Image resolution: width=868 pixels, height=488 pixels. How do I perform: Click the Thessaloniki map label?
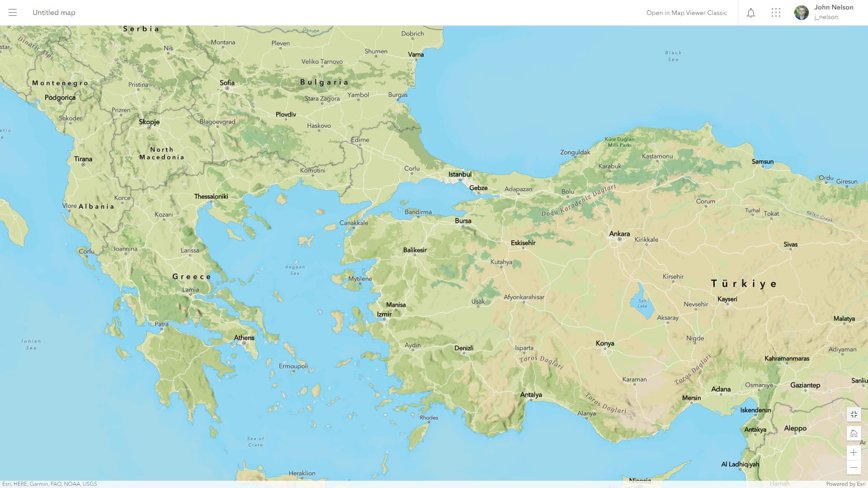(x=211, y=197)
